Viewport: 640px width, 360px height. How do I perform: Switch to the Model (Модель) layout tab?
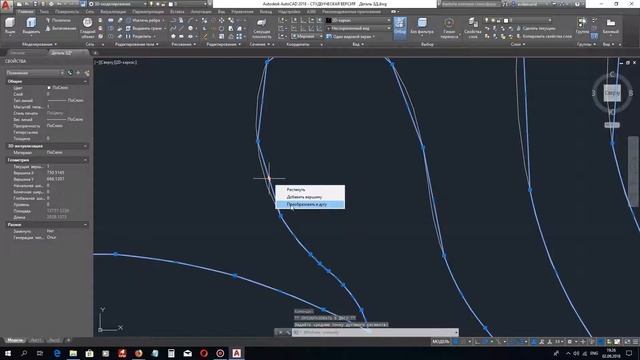click(x=16, y=340)
